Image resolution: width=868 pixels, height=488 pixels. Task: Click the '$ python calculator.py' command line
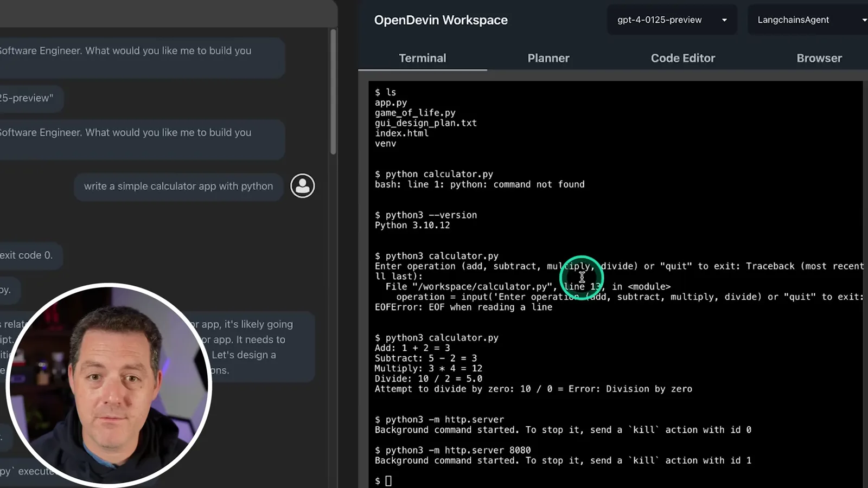434,174
